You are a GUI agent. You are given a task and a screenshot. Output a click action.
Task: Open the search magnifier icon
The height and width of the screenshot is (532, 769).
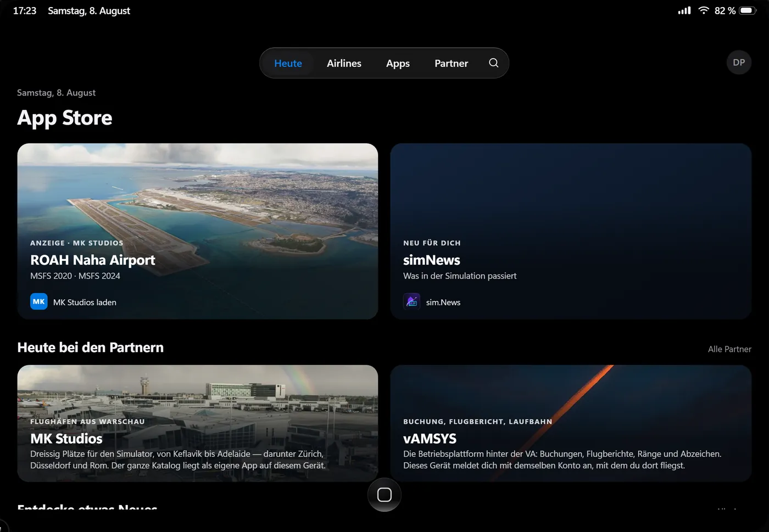(494, 63)
